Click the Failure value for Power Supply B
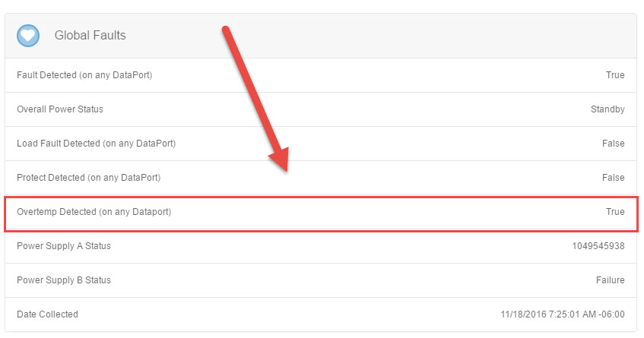 click(x=611, y=280)
